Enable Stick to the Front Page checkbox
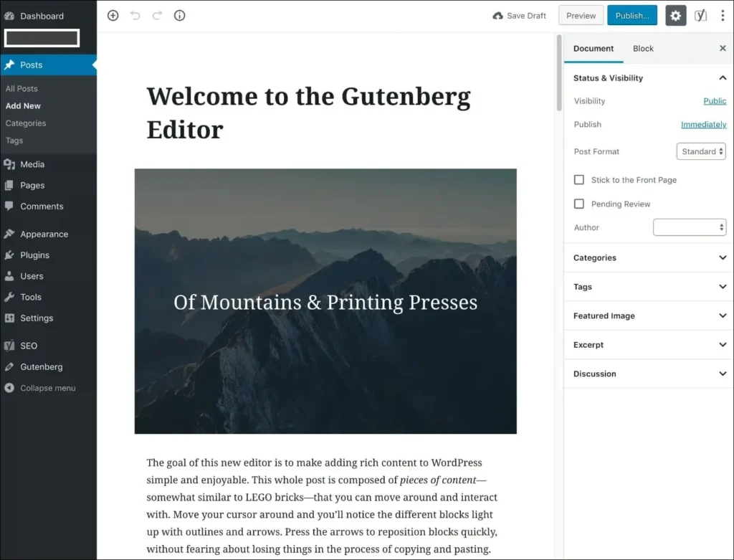 pyautogui.click(x=579, y=180)
